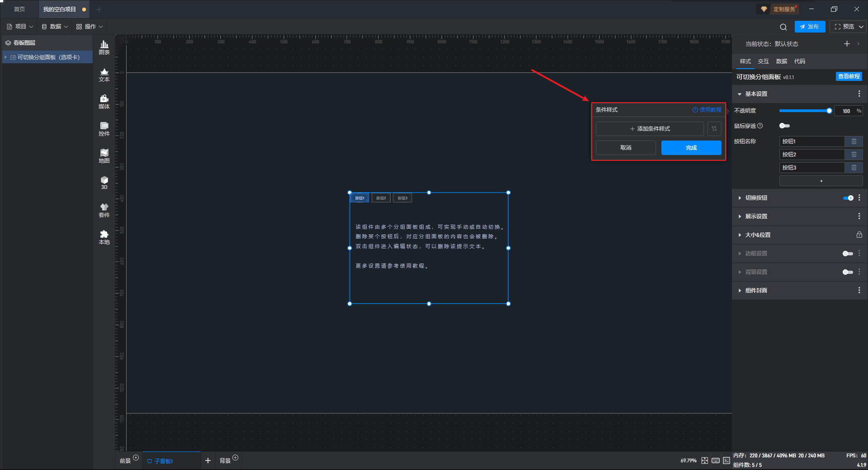The image size is (868, 470).
Task: Add a new sub-board with the plus icon
Action: pyautogui.click(x=208, y=461)
